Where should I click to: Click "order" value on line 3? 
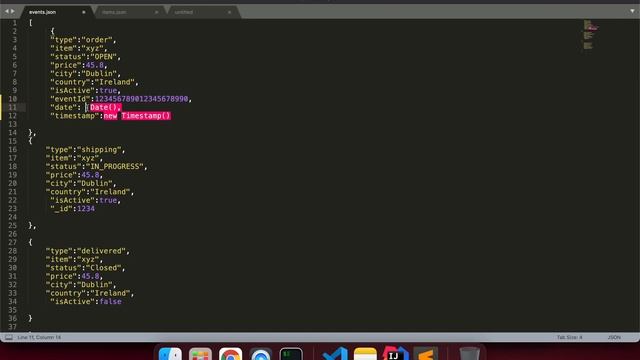click(x=97, y=40)
